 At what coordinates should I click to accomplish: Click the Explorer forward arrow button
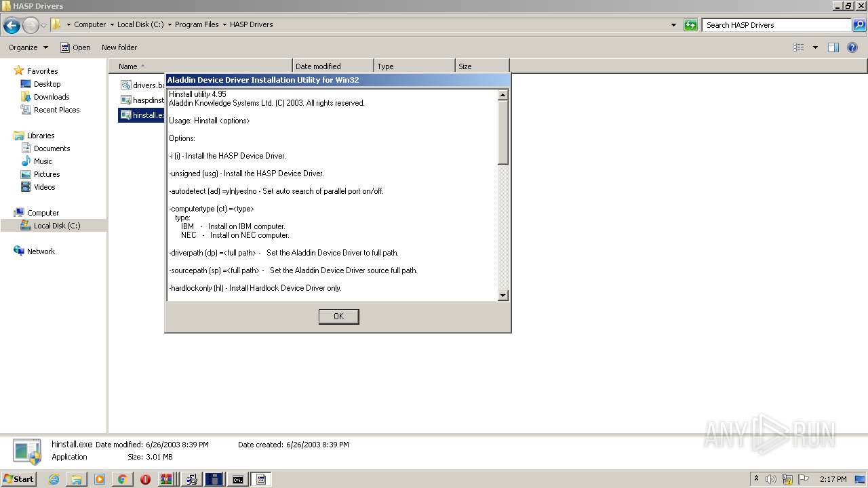pyautogui.click(x=31, y=26)
